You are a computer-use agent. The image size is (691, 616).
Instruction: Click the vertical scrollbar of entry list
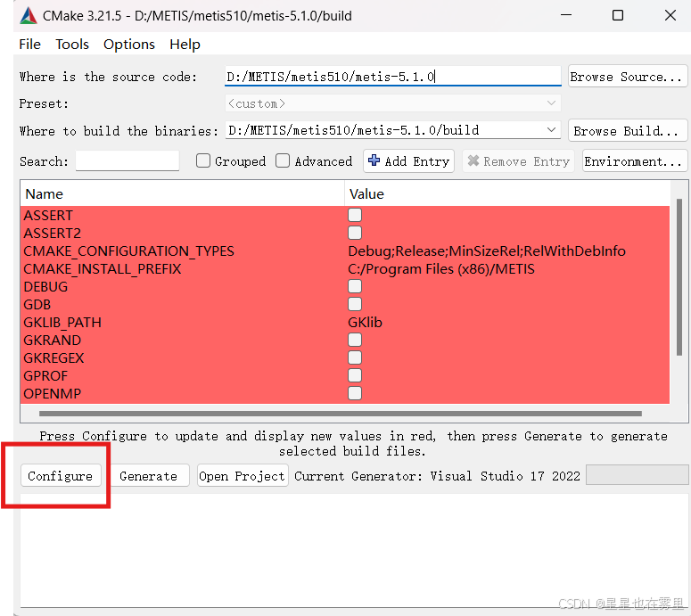coord(679,276)
